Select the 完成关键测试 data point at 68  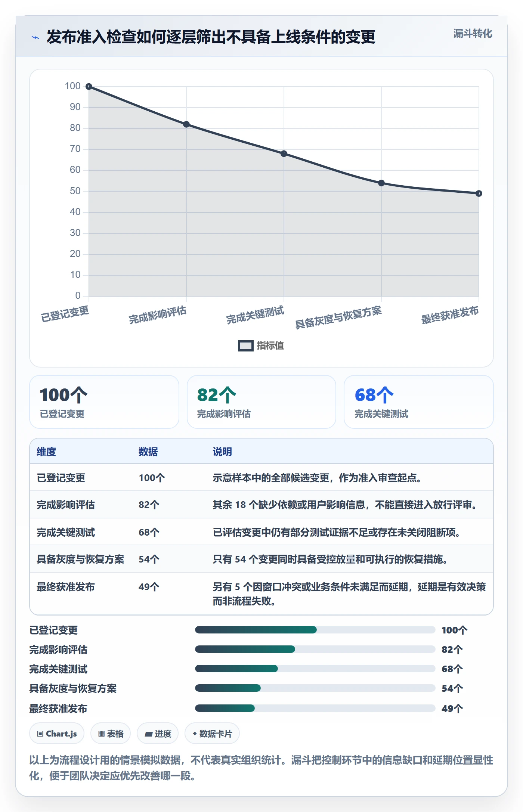[284, 154]
